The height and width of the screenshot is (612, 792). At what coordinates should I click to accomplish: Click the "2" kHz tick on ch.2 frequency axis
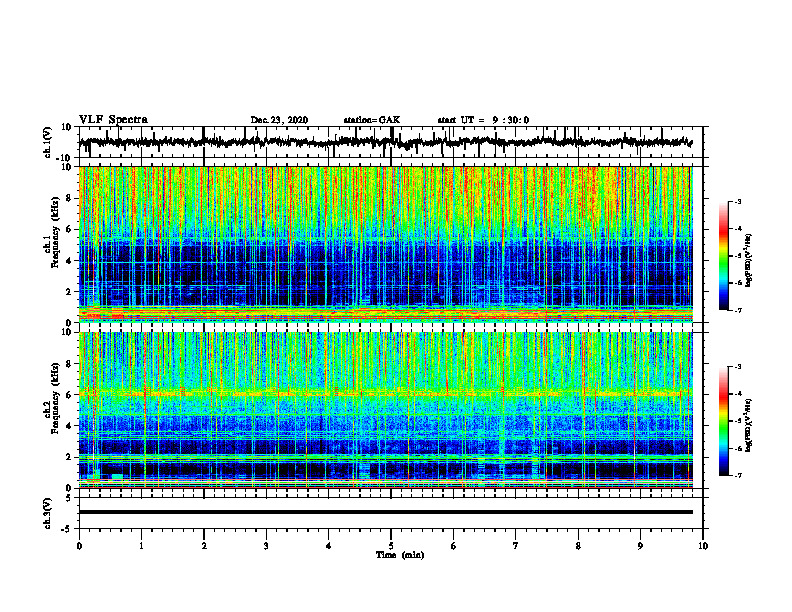pos(70,457)
